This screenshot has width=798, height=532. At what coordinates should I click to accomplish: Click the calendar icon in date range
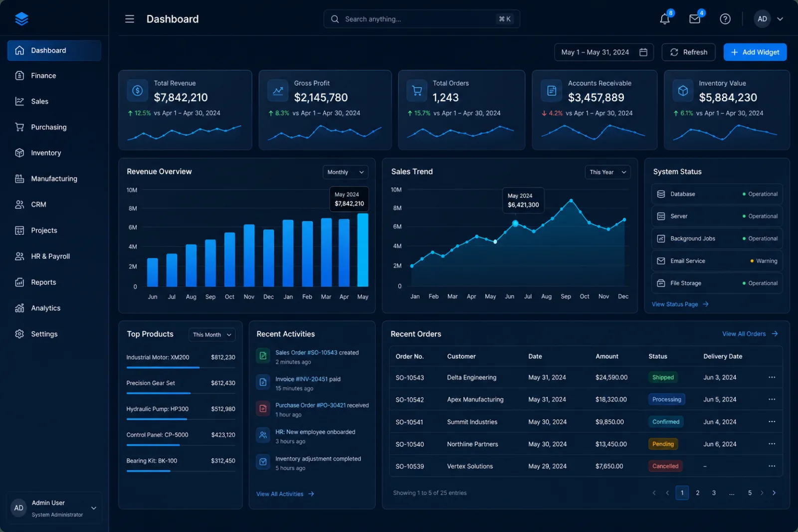(643, 52)
